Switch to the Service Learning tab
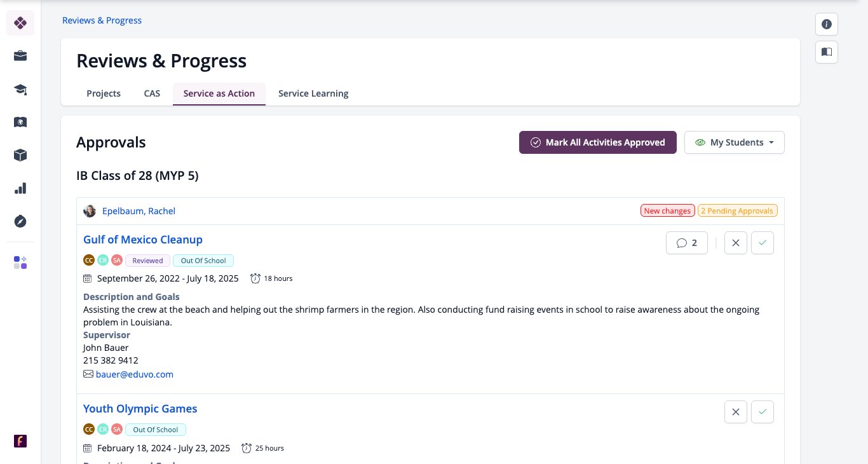This screenshot has height=464, width=868. coord(313,93)
